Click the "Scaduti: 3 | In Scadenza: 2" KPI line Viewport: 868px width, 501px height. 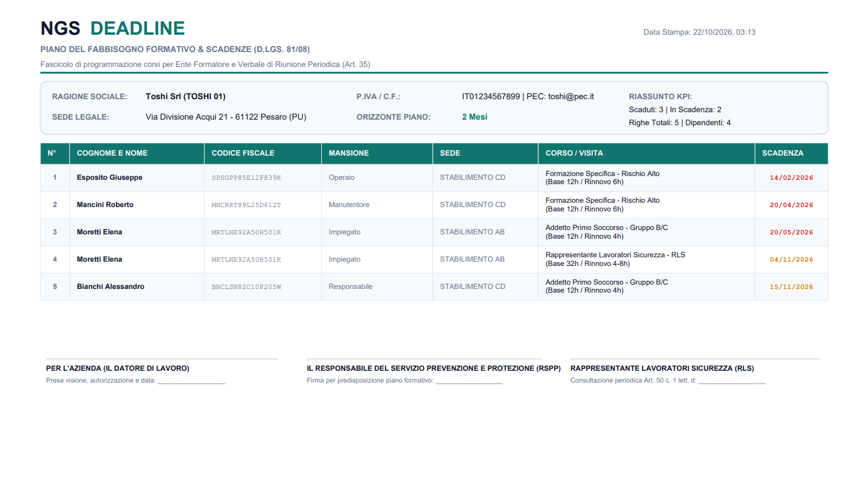point(675,110)
